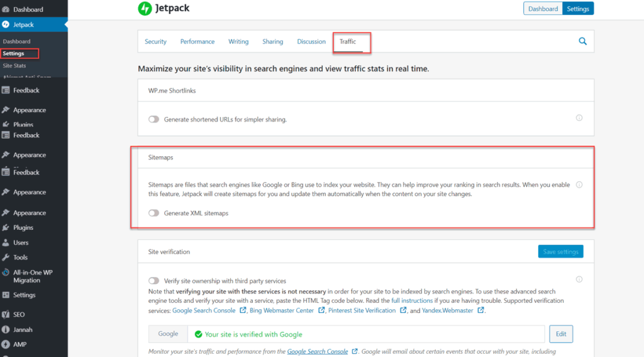Click the Google label tab beside verification field
Image resolution: width=644 pixels, height=357 pixels.
click(168, 334)
